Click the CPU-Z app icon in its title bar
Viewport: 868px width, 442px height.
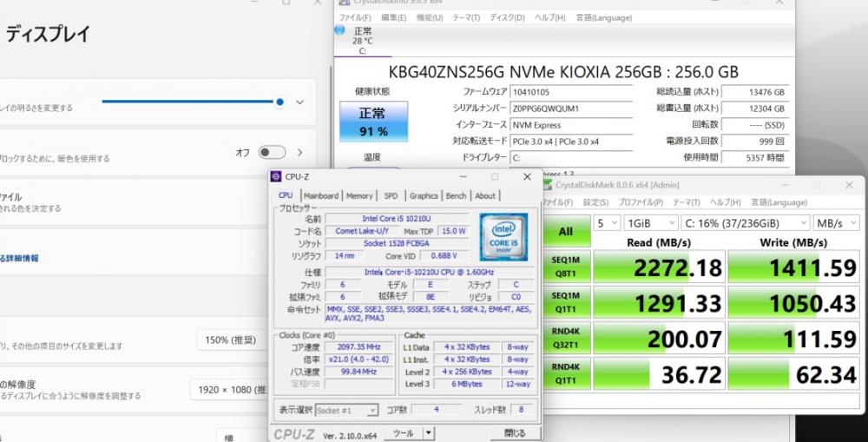coord(276,176)
